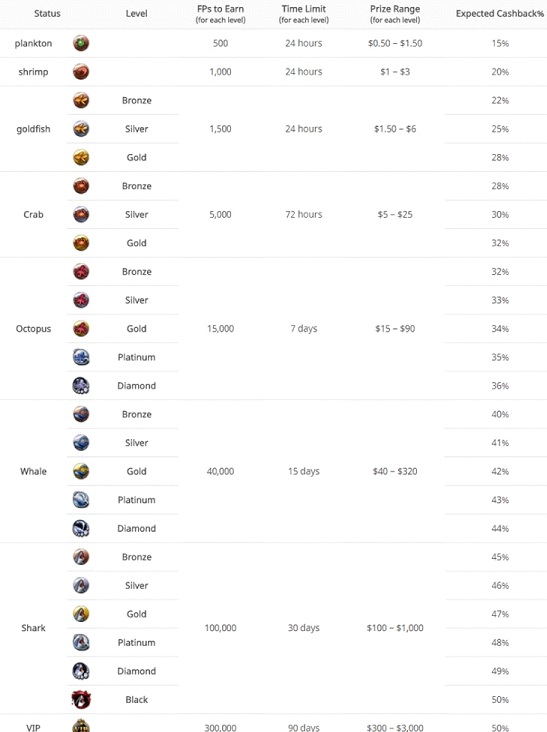Select the Octopus Platinum badge icon
The width and height of the screenshot is (547, 732).
[81, 357]
